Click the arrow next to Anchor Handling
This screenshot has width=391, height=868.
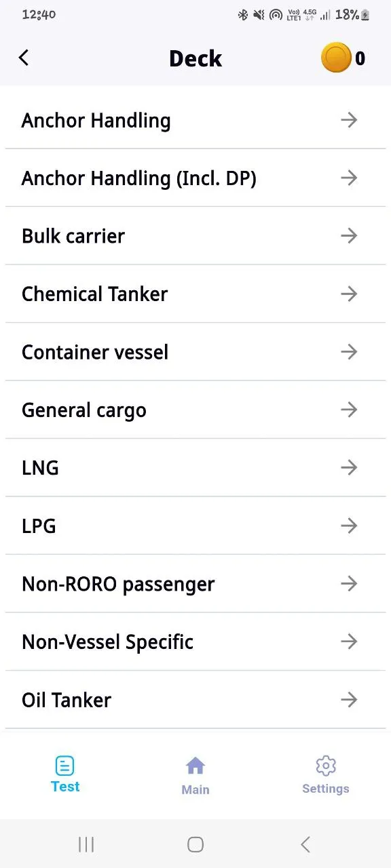pos(349,120)
